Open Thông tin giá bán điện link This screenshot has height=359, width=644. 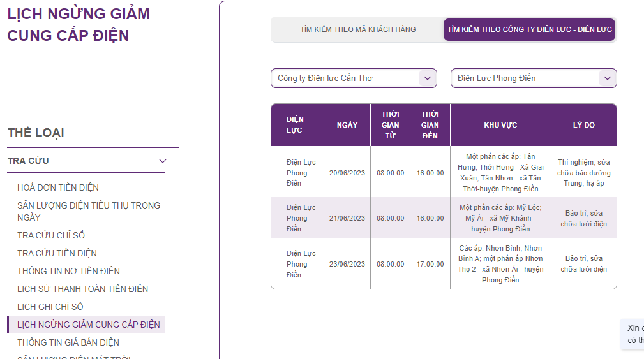68,342
